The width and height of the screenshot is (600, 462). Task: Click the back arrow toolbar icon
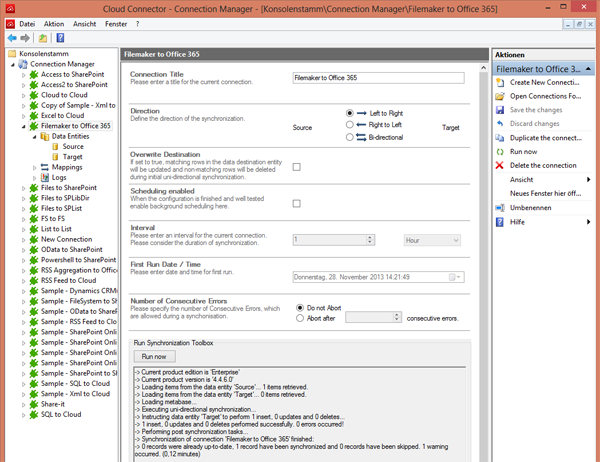click(x=11, y=38)
